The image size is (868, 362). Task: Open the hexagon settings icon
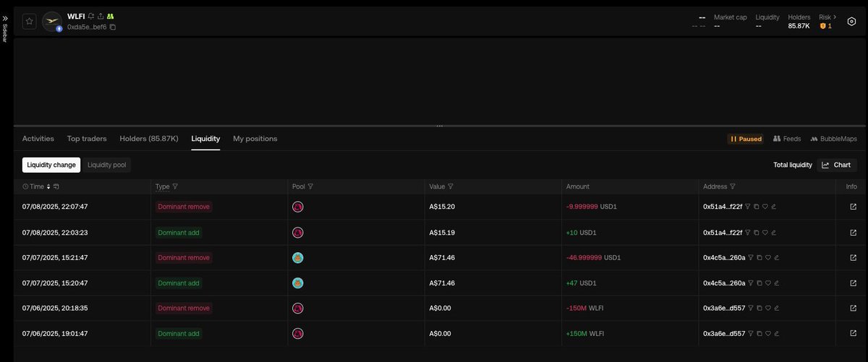[x=851, y=22]
